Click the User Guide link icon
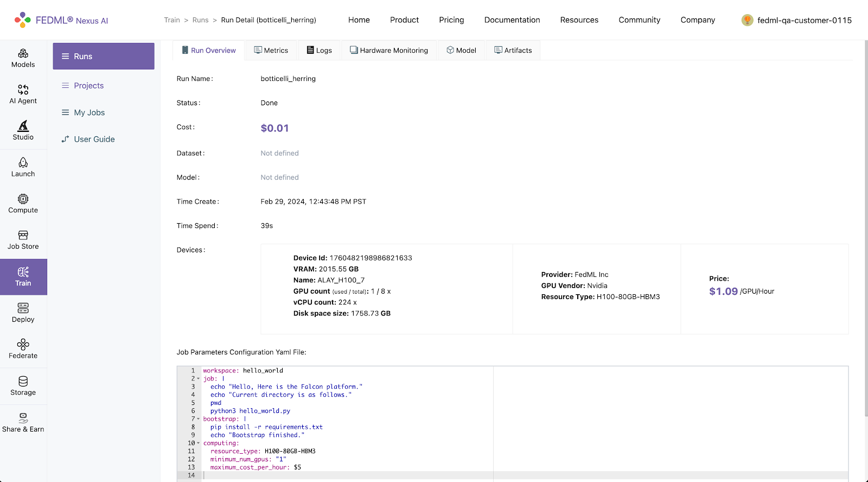Screen dimensions: 868x482 coord(65,139)
